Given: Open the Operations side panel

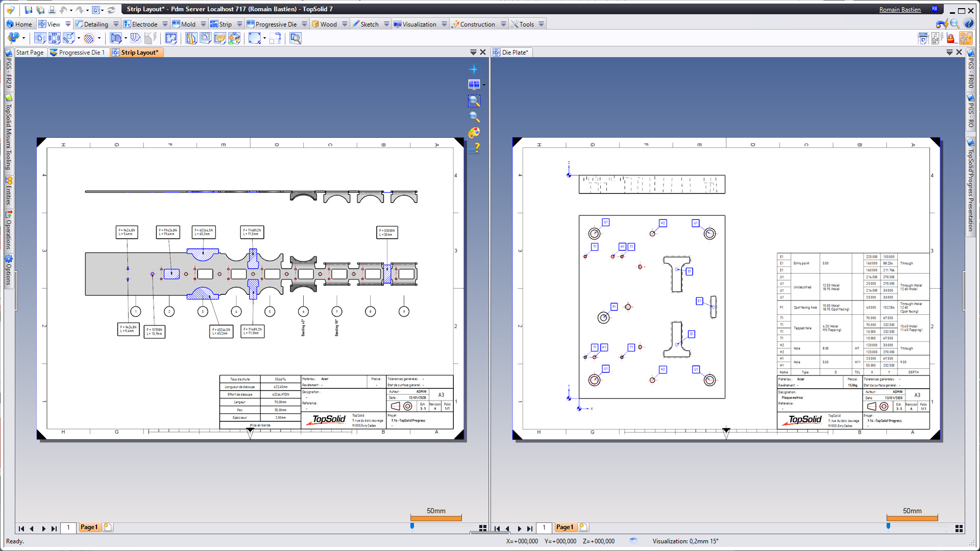Looking at the screenshot, I should point(9,230).
